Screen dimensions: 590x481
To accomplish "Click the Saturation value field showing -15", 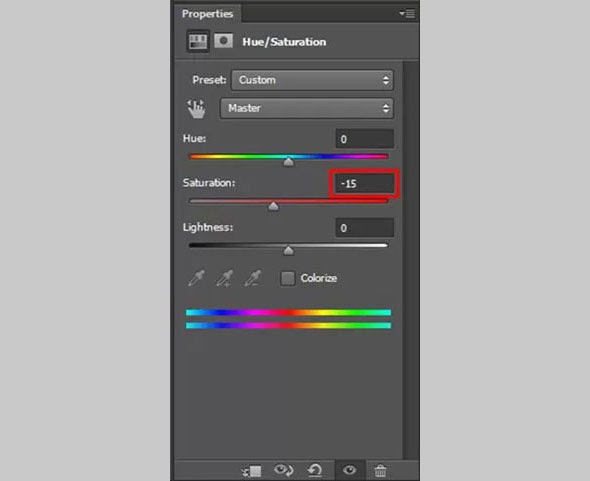I will tap(364, 184).
